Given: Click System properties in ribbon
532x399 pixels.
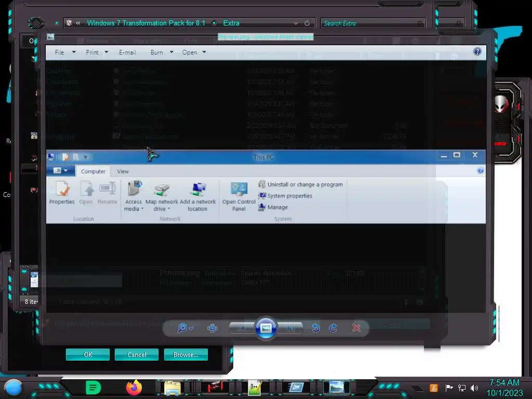Looking at the screenshot, I should (x=285, y=196).
